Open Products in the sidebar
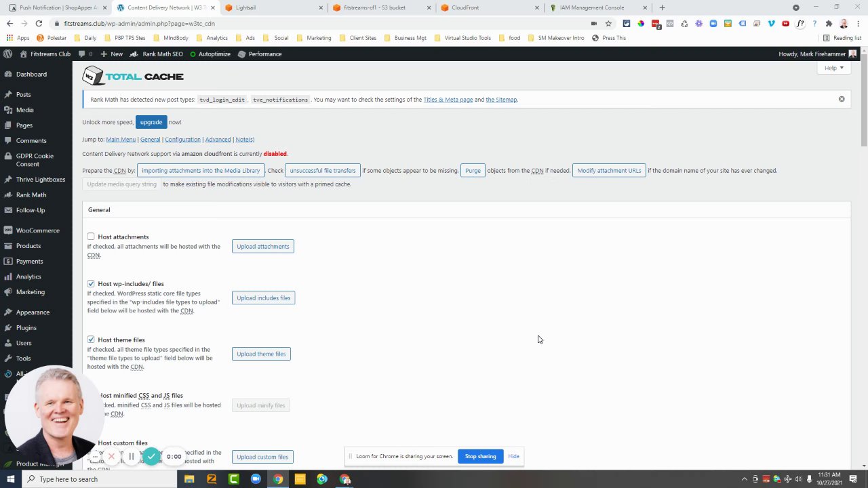Viewport: 868px width, 488px height. (28, 246)
